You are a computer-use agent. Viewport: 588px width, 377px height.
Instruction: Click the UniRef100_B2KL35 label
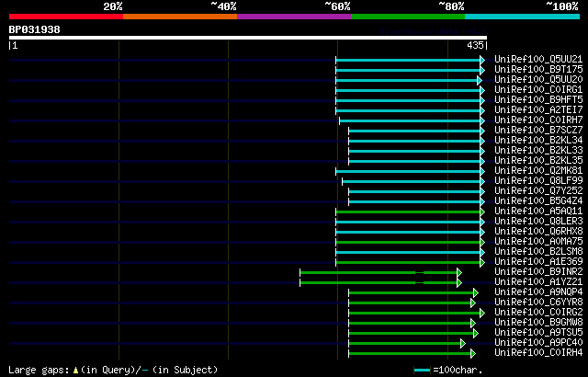538,161
